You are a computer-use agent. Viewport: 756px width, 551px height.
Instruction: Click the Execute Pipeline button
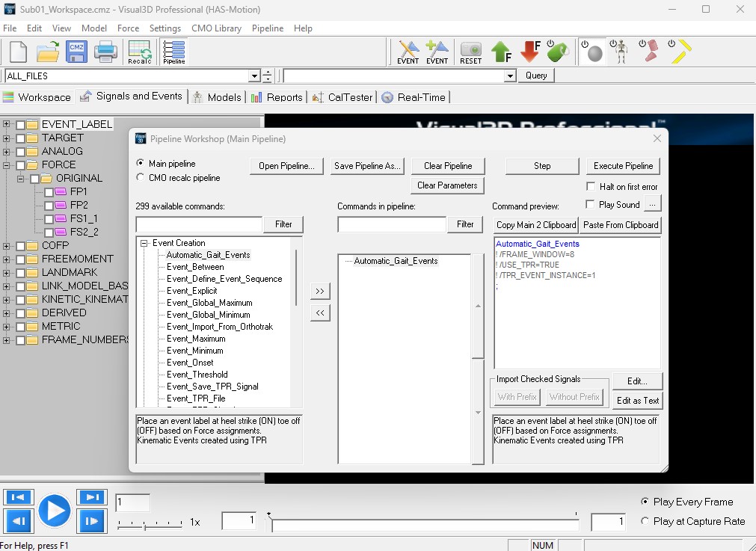[x=623, y=166]
